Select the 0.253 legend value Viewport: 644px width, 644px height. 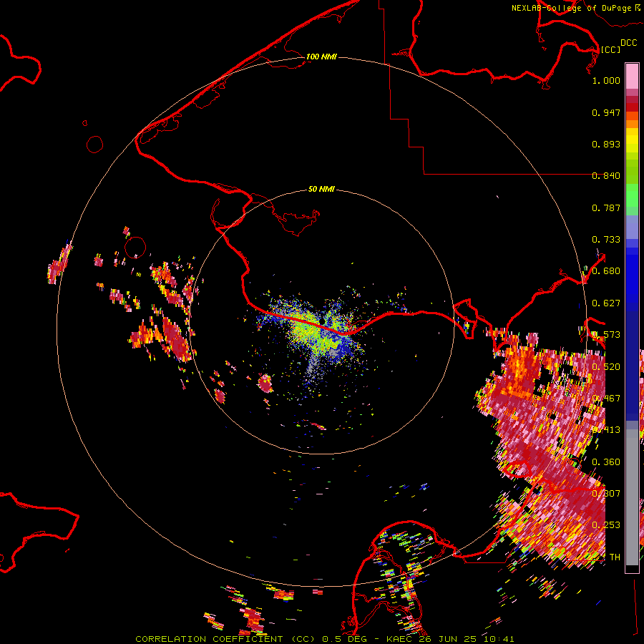[x=606, y=525]
